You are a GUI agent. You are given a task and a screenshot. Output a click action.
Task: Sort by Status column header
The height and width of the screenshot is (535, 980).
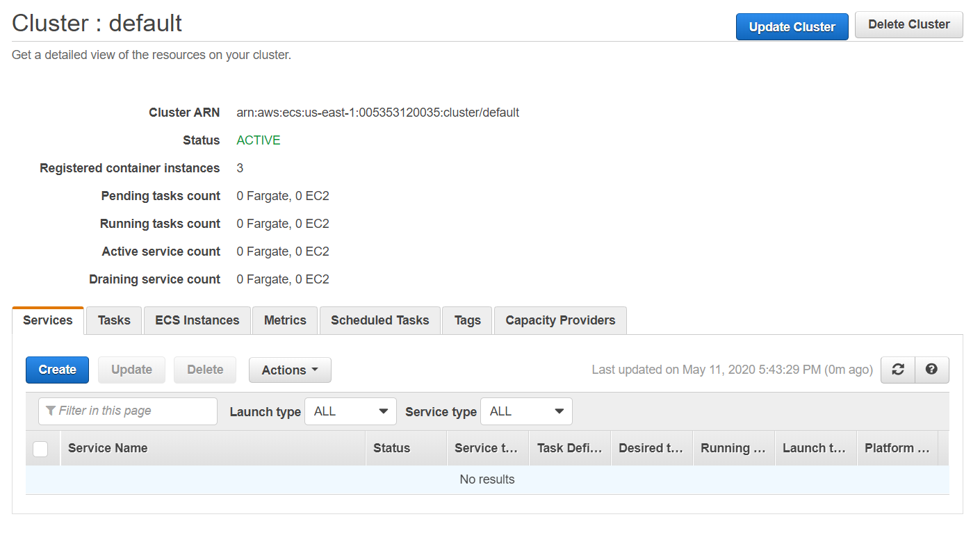[407, 448]
